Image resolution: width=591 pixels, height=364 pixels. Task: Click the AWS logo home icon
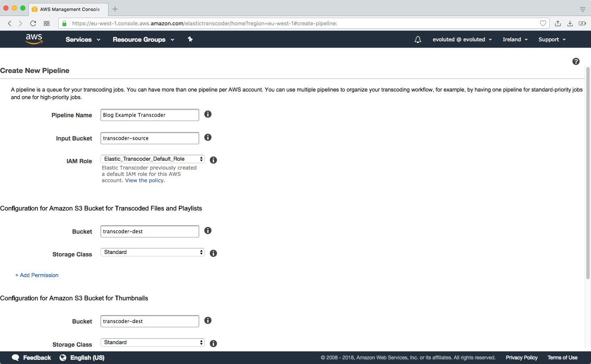[x=34, y=39]
